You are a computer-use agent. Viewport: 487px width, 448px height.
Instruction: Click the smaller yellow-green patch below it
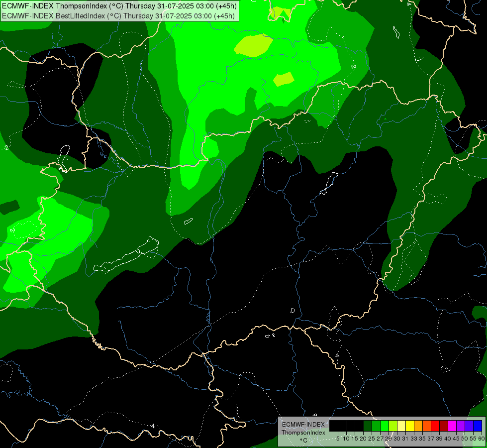coord(284,79)
